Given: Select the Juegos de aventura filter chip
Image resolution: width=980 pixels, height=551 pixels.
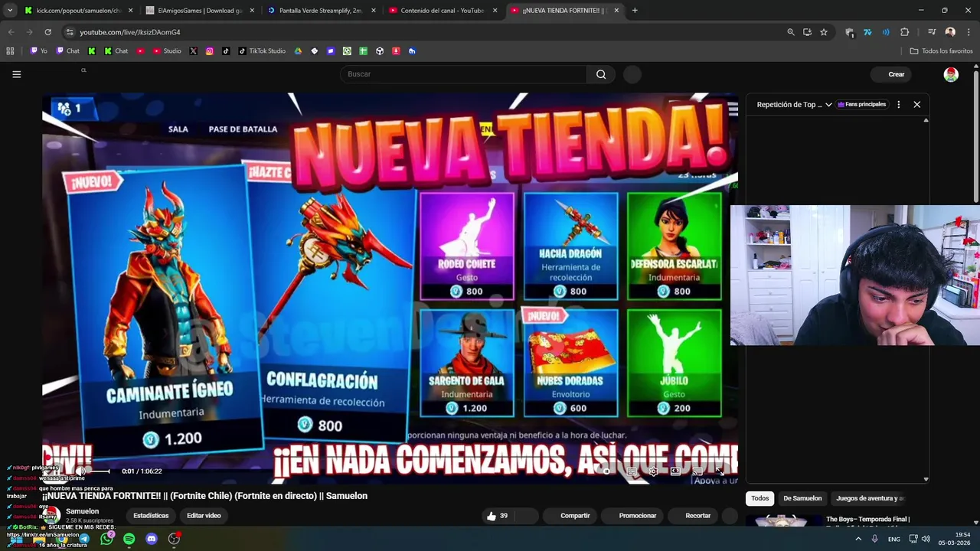Looking at the screenshot, I should (x=871, y=498).
